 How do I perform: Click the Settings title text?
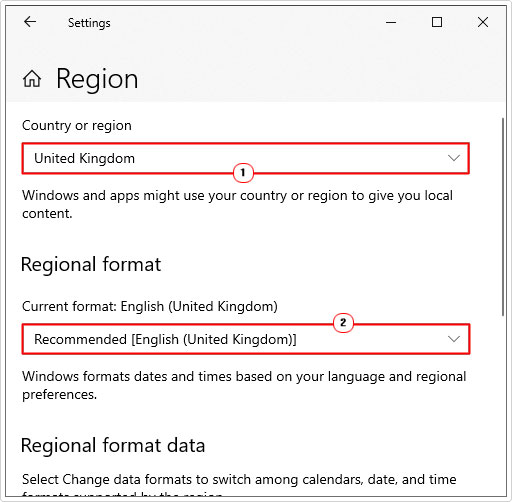pyautogui.click(x=89, y=23)
